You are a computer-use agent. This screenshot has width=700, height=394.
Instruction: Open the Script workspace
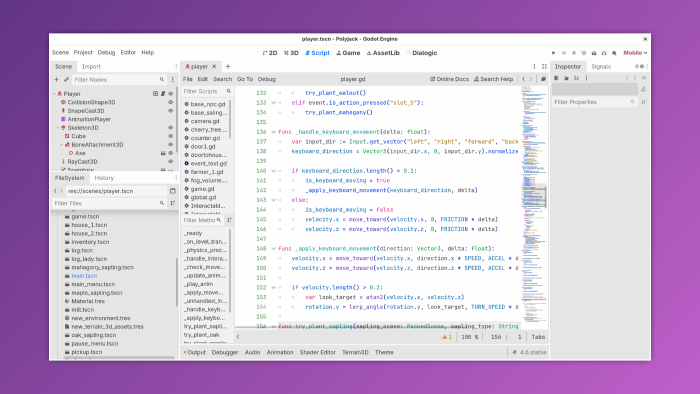[317, 53]
